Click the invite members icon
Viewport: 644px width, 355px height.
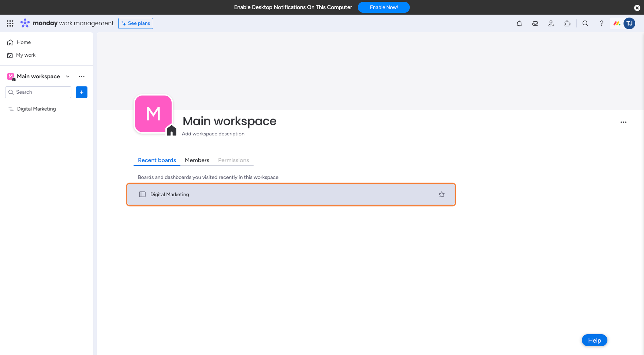[551, 23]
